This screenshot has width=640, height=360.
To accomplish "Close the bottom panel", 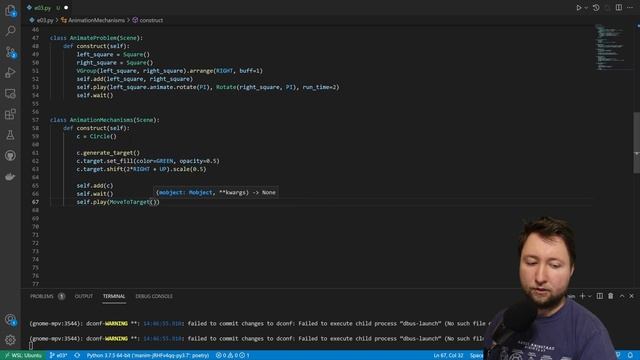I will 631,296.
